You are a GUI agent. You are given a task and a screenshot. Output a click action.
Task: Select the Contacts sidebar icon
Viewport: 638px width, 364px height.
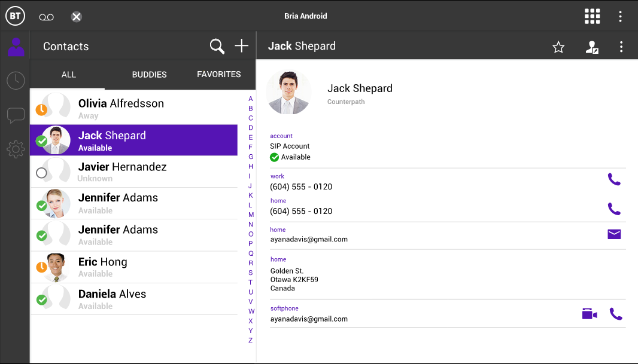[16, 47]
